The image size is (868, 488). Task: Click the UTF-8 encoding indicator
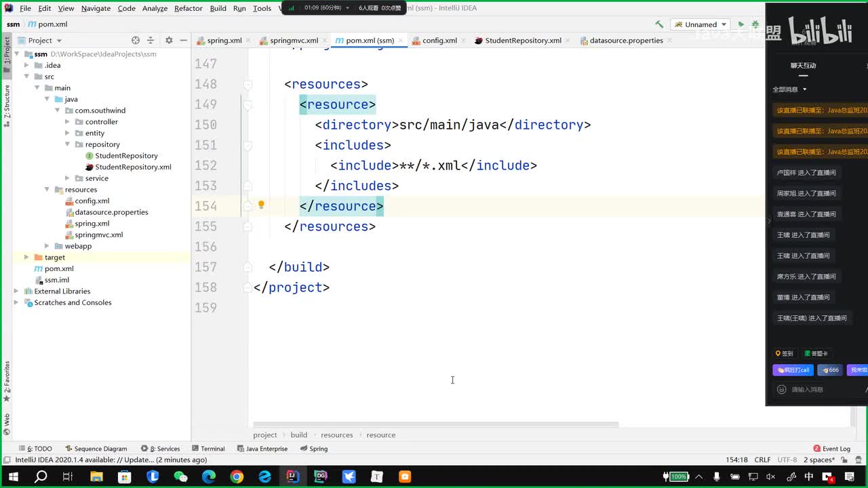[x=787, y=460]
